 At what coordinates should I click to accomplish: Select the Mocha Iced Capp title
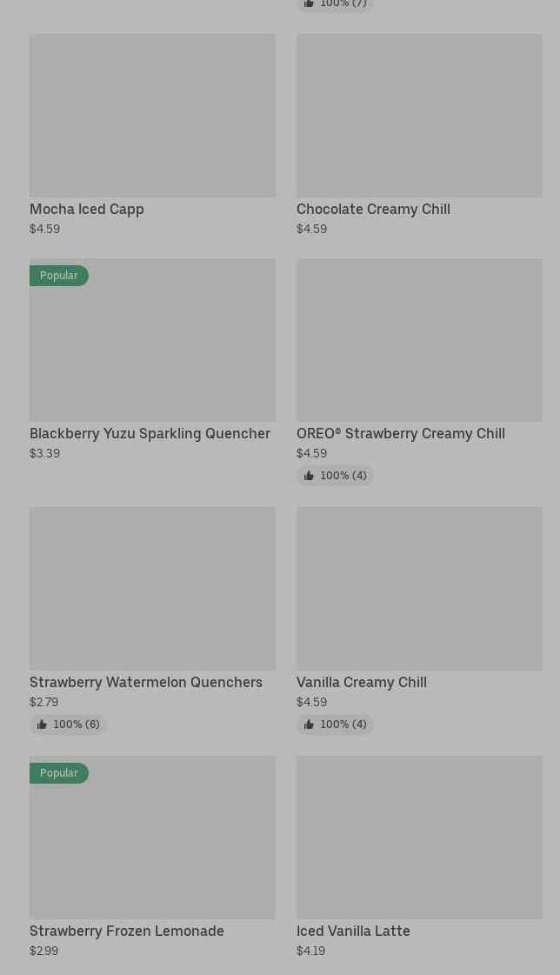(x=87, y=210)
